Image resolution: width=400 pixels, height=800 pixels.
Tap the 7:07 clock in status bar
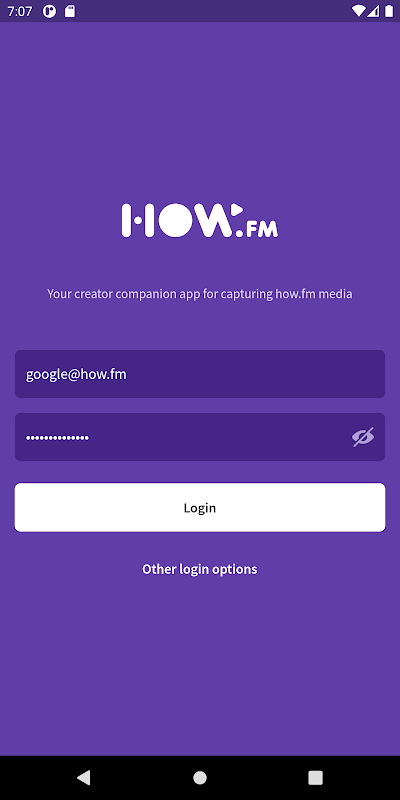click(20, 11)
